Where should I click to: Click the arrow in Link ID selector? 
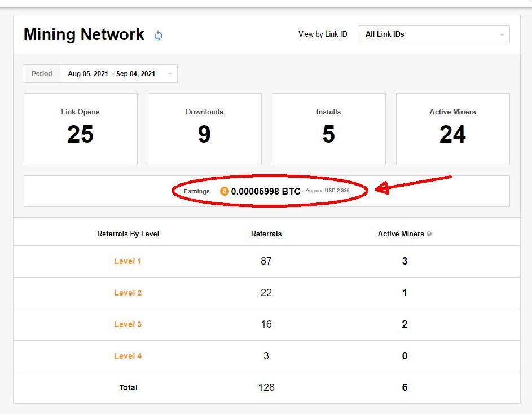[x=502, y=34]
